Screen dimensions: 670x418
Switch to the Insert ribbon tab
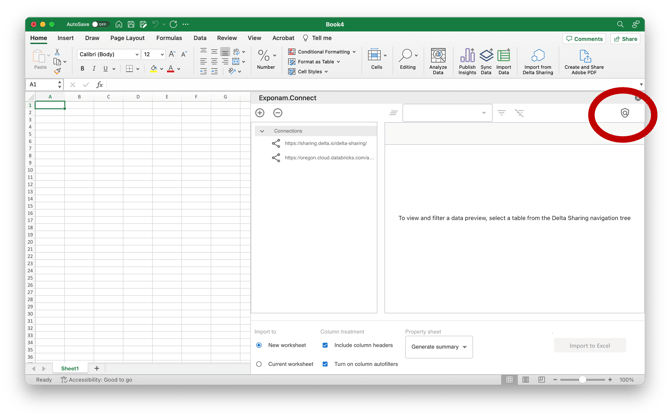click(x=65, y=38)
